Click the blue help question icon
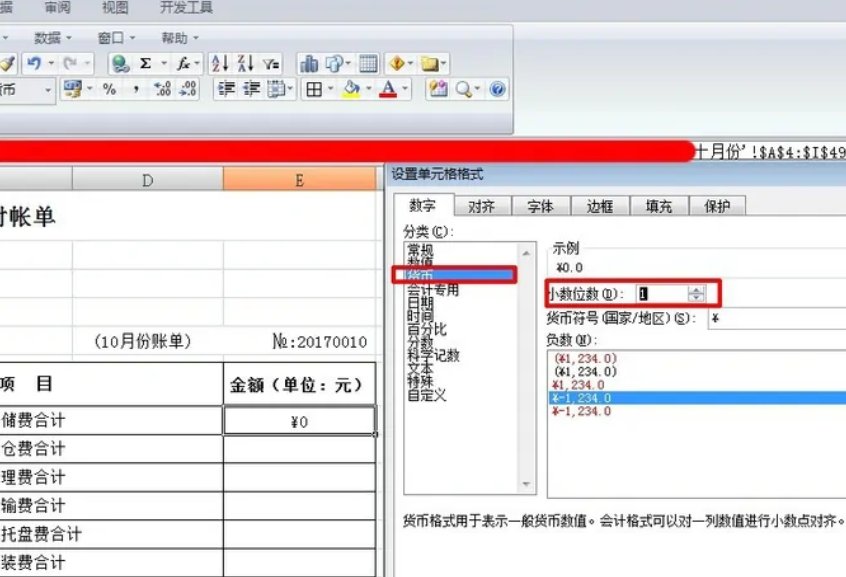846x577 pixels. pos(497,90)
